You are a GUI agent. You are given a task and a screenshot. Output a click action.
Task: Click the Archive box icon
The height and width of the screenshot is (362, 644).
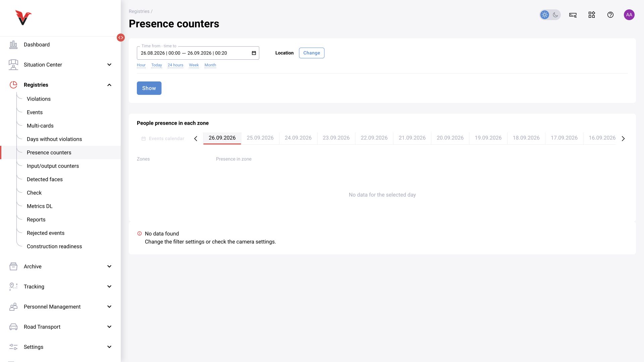[13, 266]
